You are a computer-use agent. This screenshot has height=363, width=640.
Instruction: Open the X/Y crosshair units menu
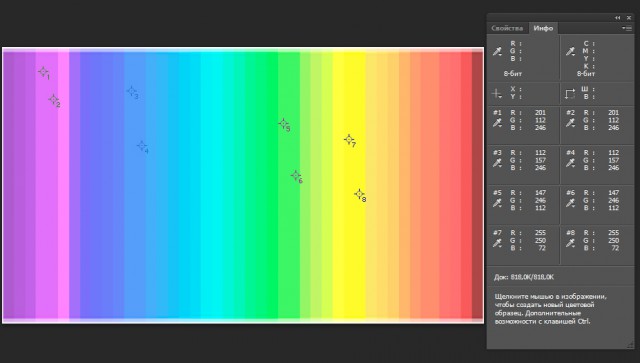coord(497,94)
